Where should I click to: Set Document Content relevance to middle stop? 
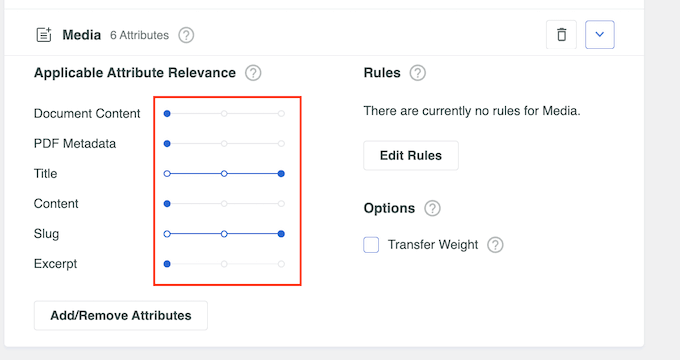[x=224, y=114]
